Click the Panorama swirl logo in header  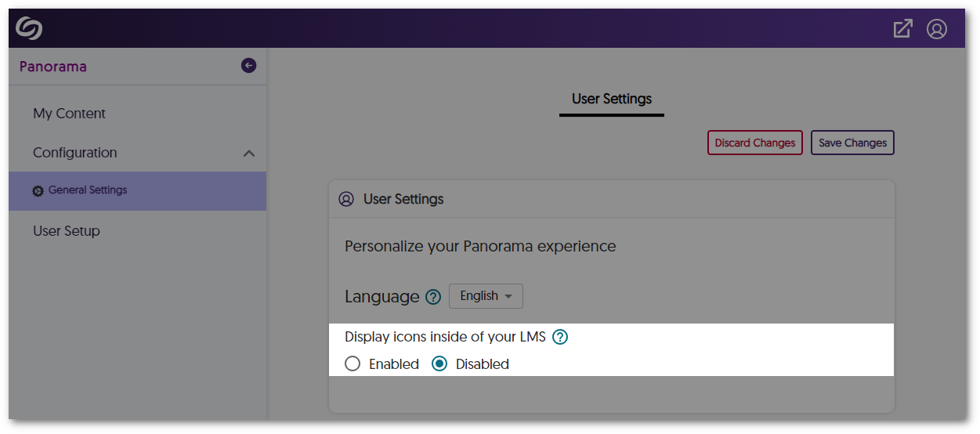[x=29, y=29]
